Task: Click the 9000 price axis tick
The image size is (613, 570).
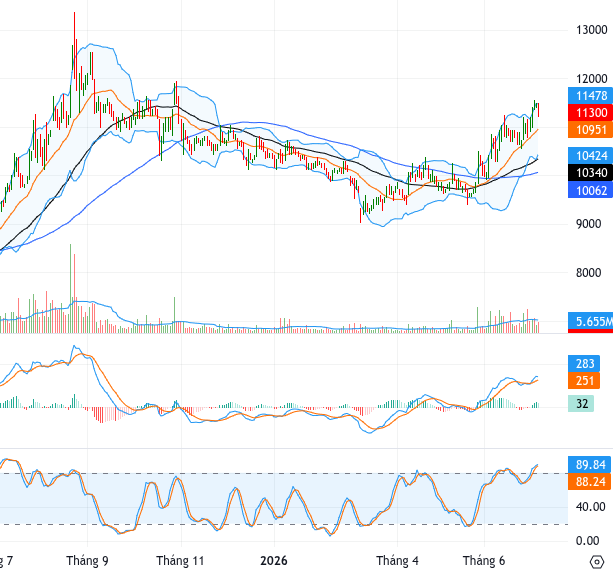Action: pyautogui.click(x=591, y=224)
